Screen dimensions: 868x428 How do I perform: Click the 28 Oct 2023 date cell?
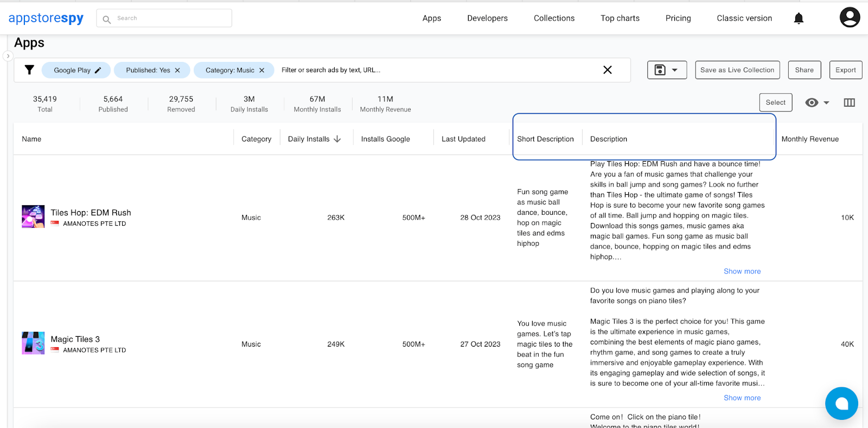click(x=480, y=218)
